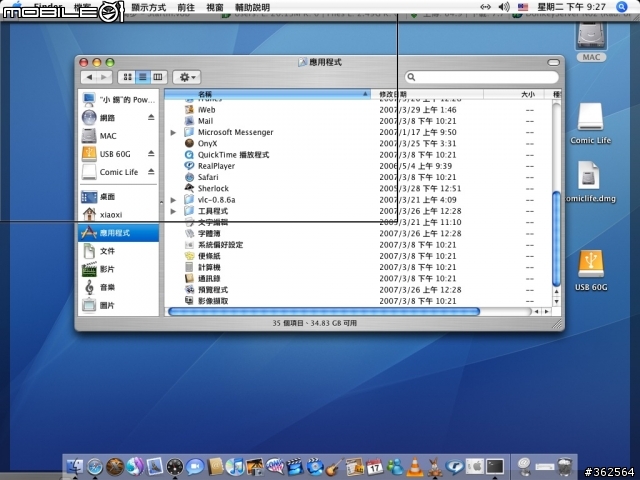Launch GarageBand guitar icon in Dock
This screenshot has width=640, height=480.
tap(335, 466)
